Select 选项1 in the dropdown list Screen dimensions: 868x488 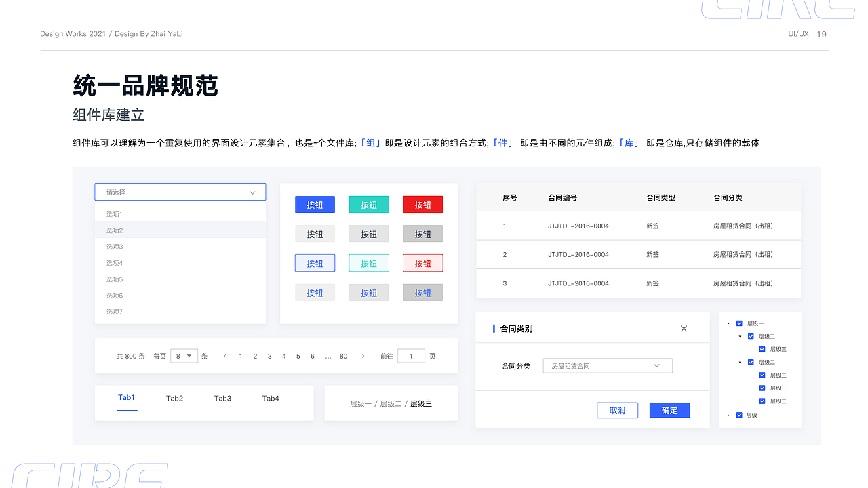pos(180,214)
